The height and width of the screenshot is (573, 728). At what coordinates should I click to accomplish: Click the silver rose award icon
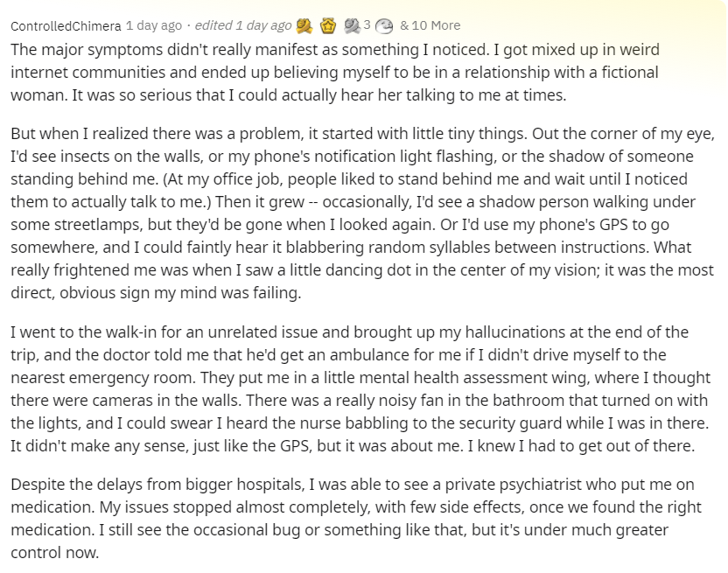(x=352, y=26)
